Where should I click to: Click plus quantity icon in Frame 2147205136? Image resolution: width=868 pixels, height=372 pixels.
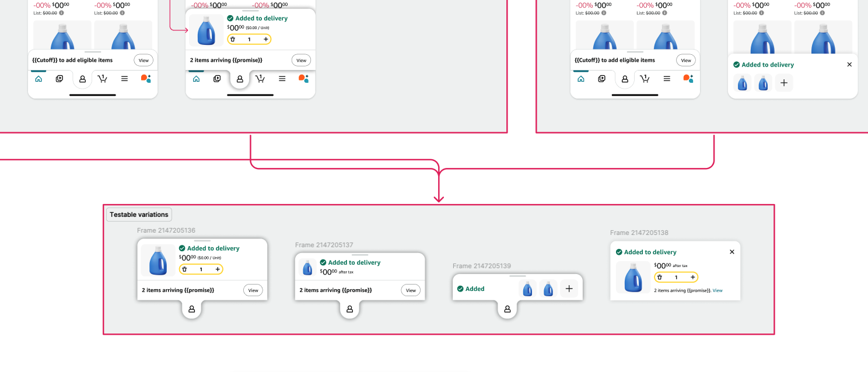click(x=218, y=269)
